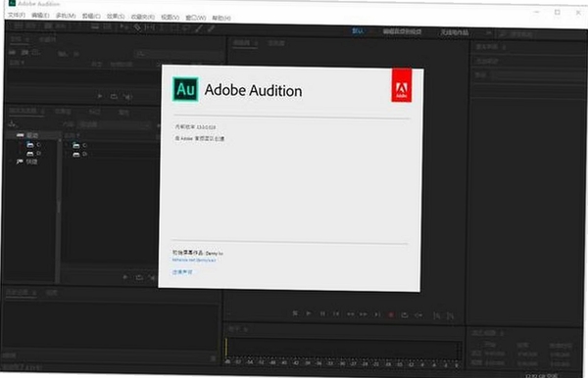Select drive D: in media browser tree
The width and height of the screenshot is (588, 378).
click(33, 153)
